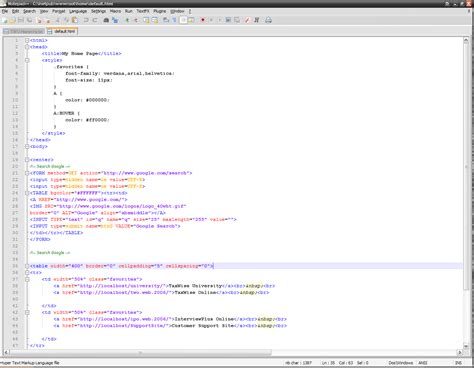Open the File menu
This screenshot has height=368, width=474.
click(x=5, y=11)
